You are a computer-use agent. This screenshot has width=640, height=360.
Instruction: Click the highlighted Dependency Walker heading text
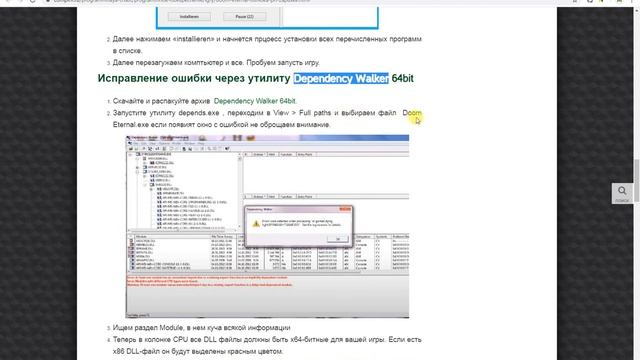coord(341,78)
